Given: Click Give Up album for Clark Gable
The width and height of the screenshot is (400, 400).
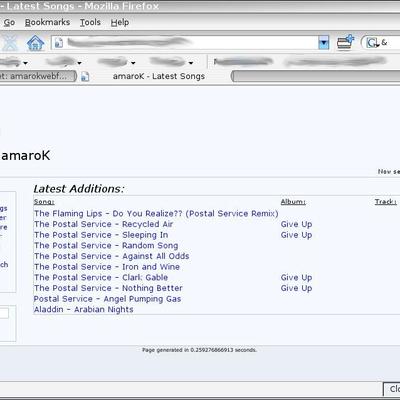Looking at the screenshot, I should pos(296,278).
